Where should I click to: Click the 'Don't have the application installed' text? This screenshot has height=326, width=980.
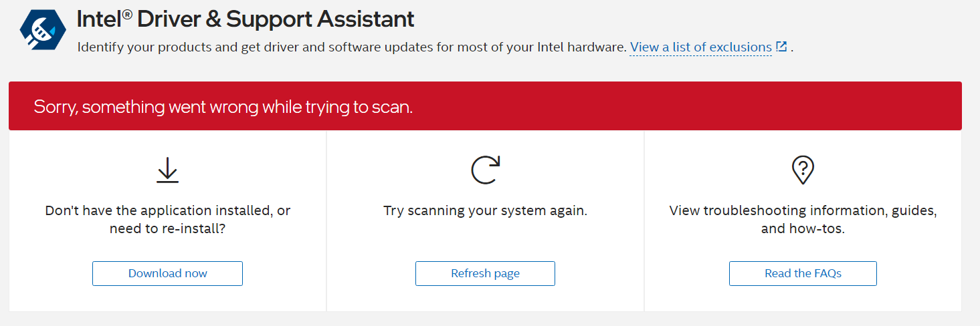[x=167, y=210]
